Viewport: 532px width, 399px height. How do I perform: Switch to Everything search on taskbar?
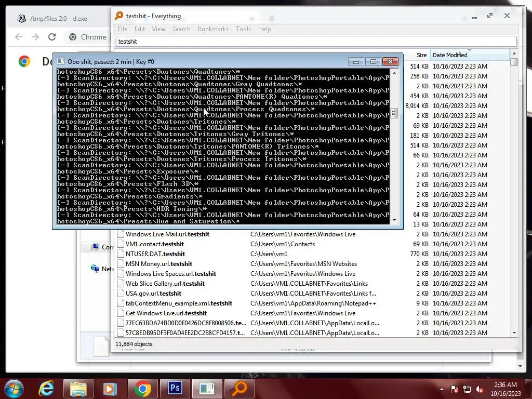pyautogui.click(x=239, y=389)
